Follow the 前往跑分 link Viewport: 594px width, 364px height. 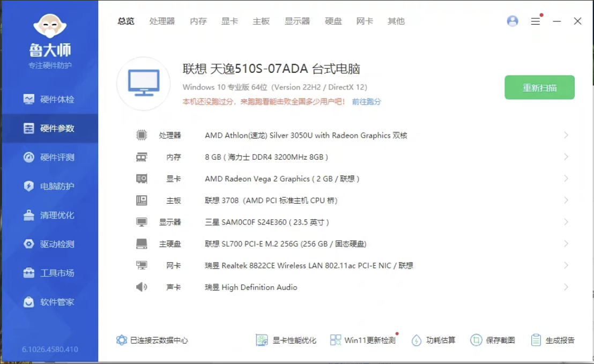click(x=366, y=101)
